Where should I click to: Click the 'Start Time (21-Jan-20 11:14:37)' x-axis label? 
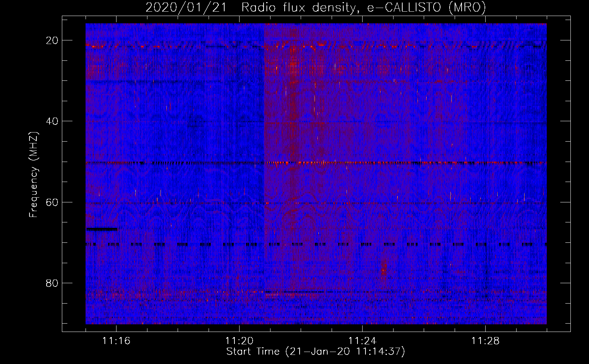(316, 352)
